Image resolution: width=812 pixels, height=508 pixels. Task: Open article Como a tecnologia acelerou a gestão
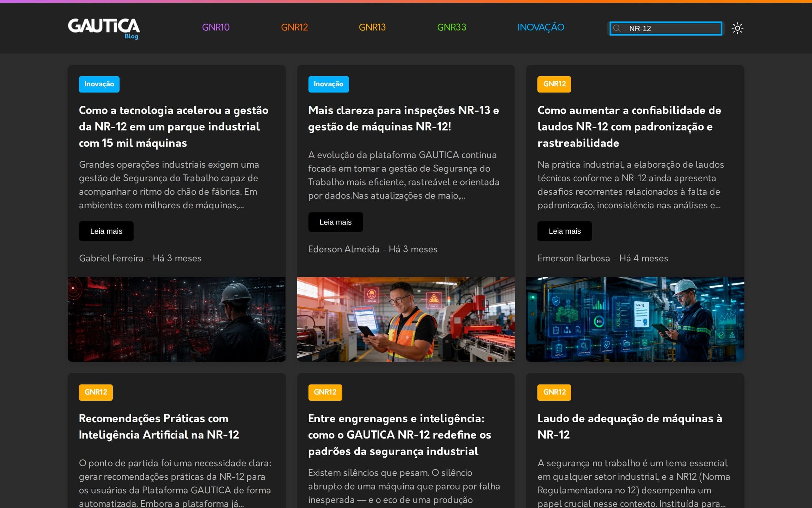[x=174, y=127]
